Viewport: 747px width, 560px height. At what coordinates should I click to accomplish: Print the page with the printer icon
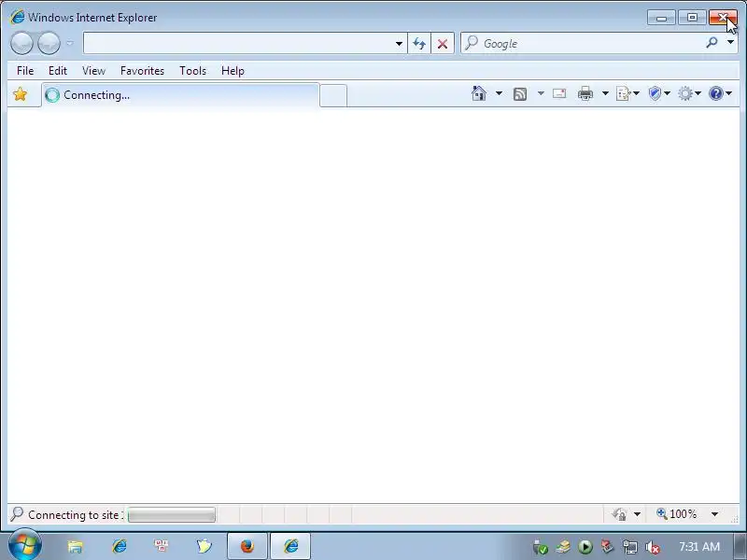(x=585, y=93)
